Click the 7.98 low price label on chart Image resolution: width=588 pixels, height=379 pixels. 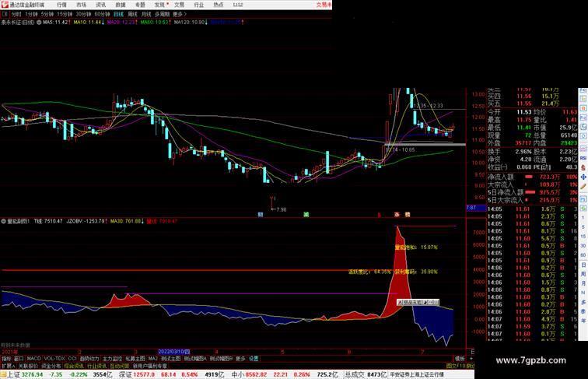click(x=282, y=210)
